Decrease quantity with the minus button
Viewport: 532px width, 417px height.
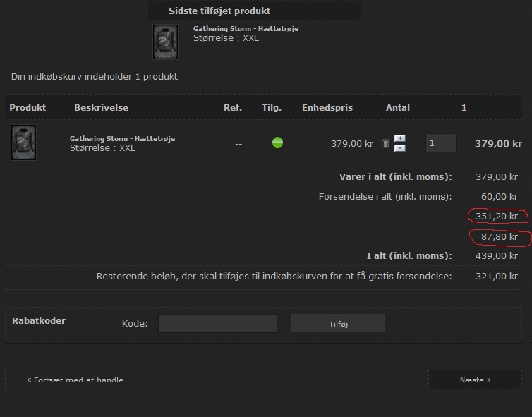click(400, 148)
